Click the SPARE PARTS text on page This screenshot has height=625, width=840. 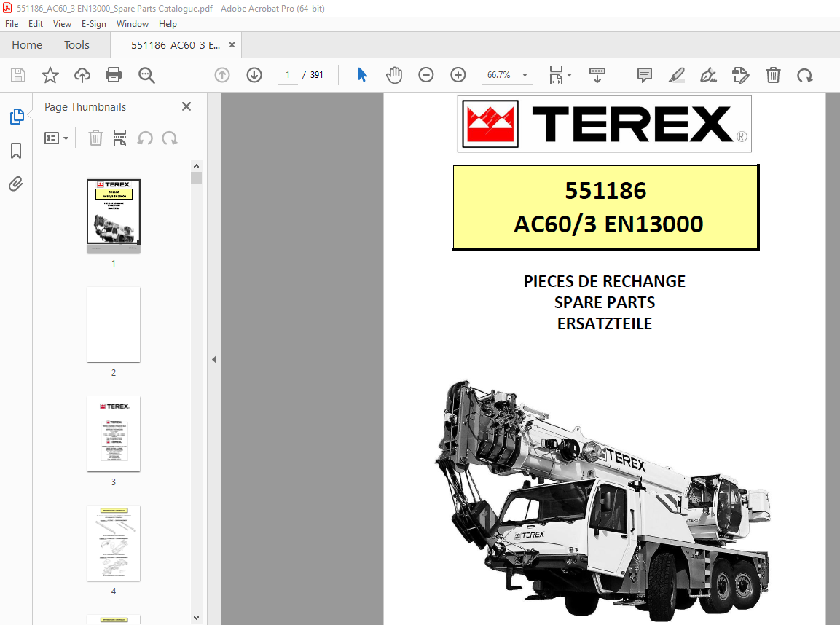[x=604, y=302]
